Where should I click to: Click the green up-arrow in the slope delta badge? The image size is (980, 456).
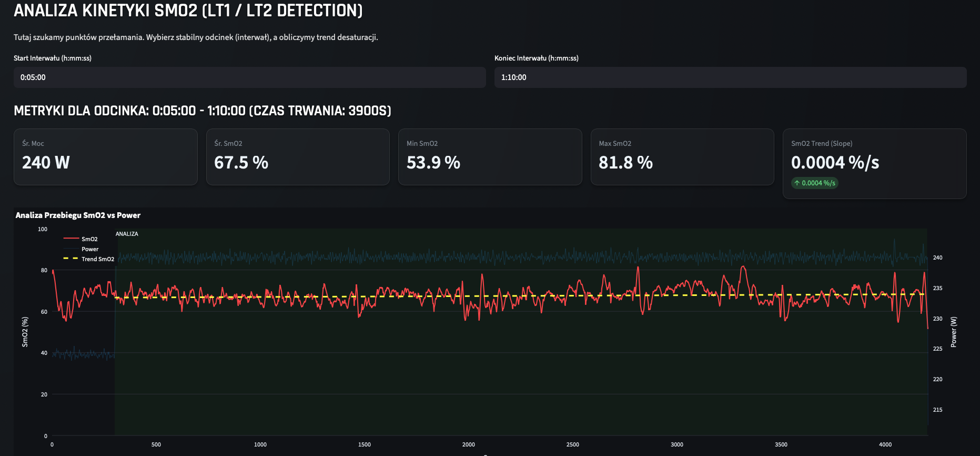click(797, 183)
